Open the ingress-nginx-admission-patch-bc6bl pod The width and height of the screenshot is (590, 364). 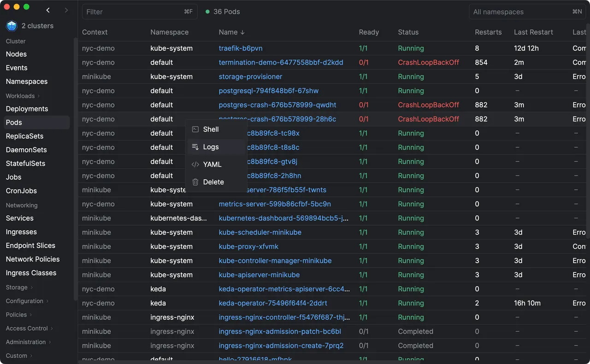click(280, 332)
